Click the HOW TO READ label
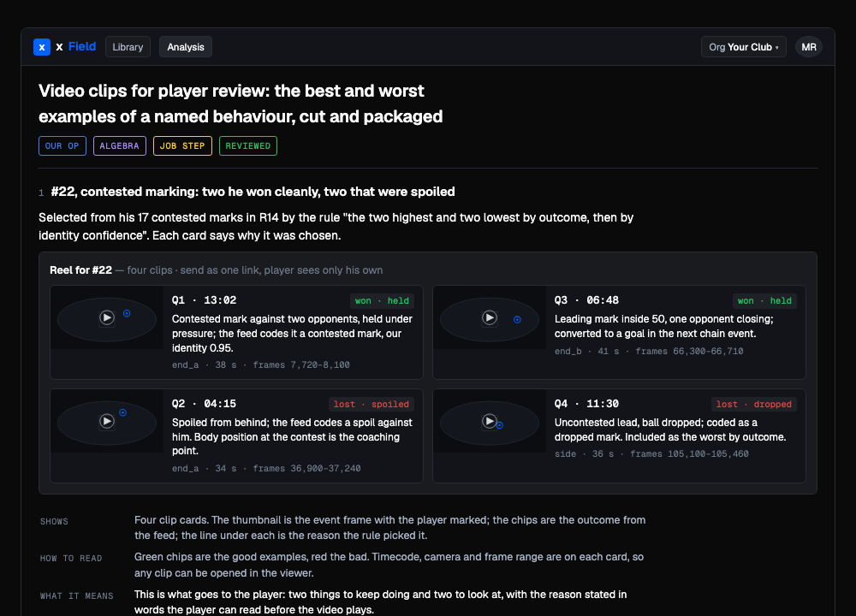Screen dimensions: 856x616 tap(71, 559)
